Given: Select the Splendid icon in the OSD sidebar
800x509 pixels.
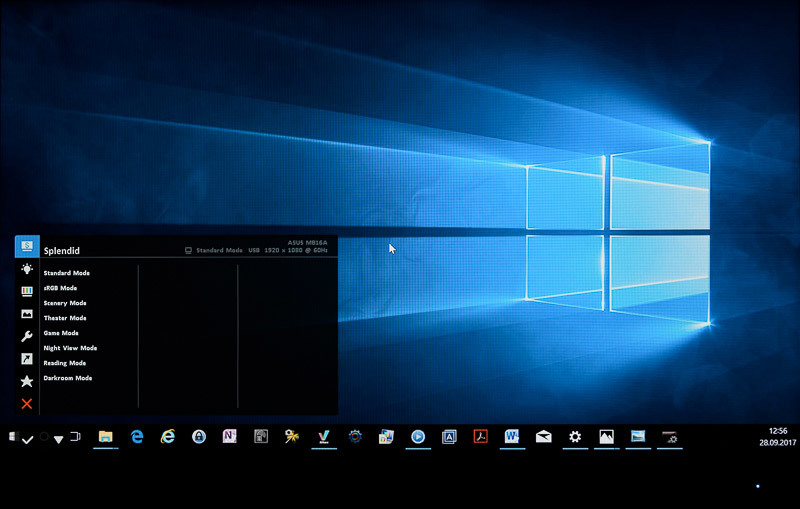Looking at the screenshot, I should (27, 246).
